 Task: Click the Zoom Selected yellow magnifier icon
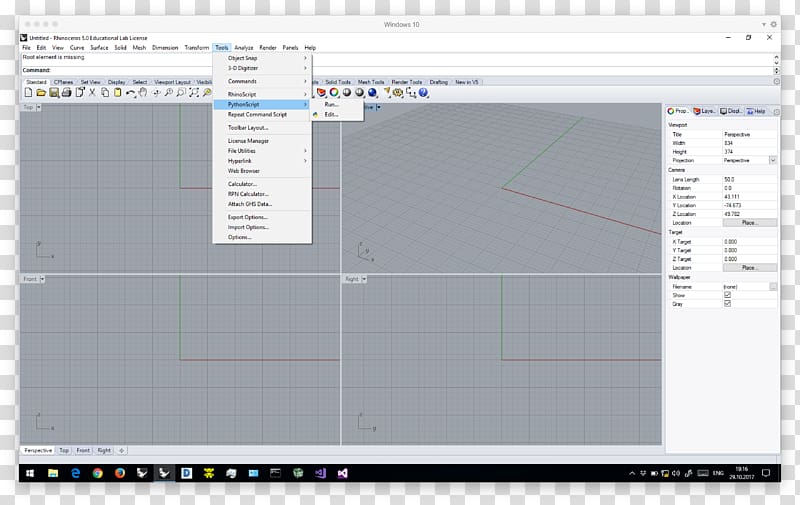pyautogui.click(x=207, y=92)
